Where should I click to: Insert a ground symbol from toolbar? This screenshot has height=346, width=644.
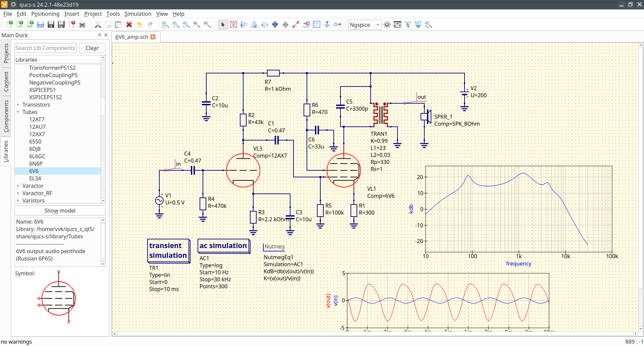(327, 25)
